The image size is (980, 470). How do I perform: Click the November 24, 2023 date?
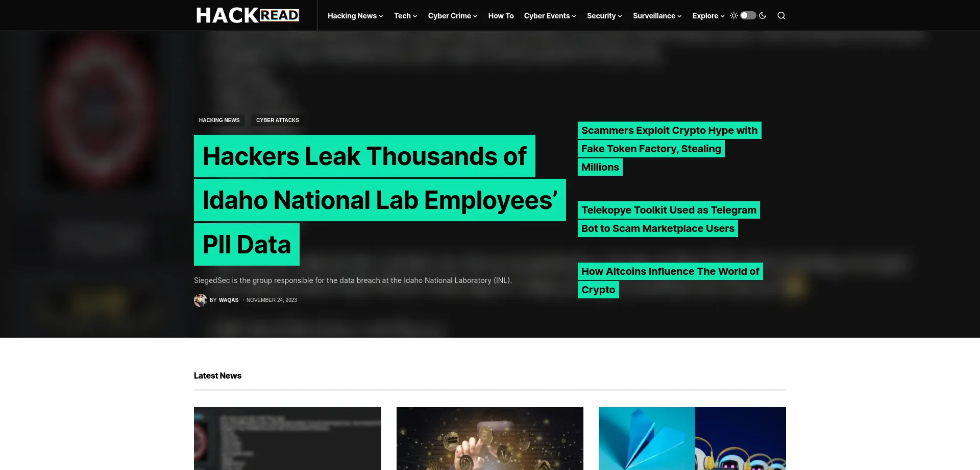pos(272,300)
